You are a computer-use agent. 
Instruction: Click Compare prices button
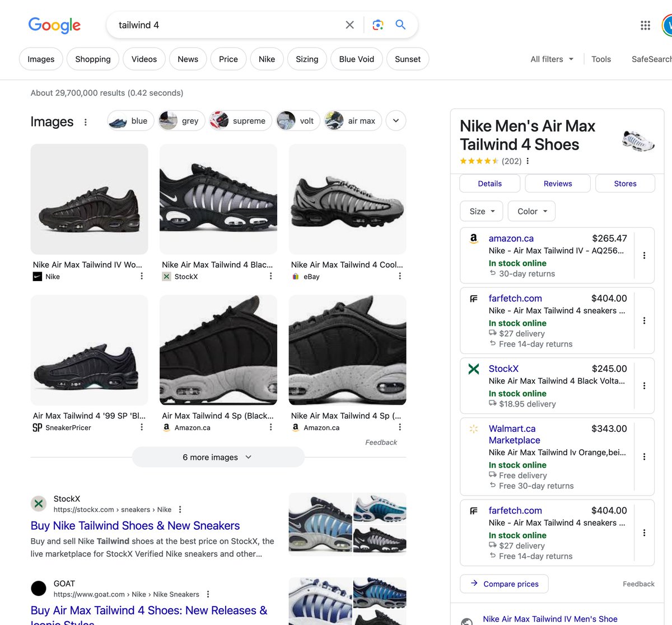pyautogui.click(x=504, y=584)
